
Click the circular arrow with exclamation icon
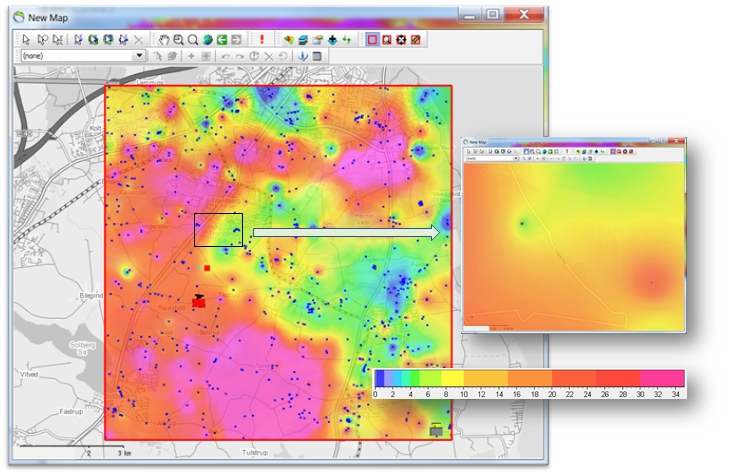[x=254, y=56]
